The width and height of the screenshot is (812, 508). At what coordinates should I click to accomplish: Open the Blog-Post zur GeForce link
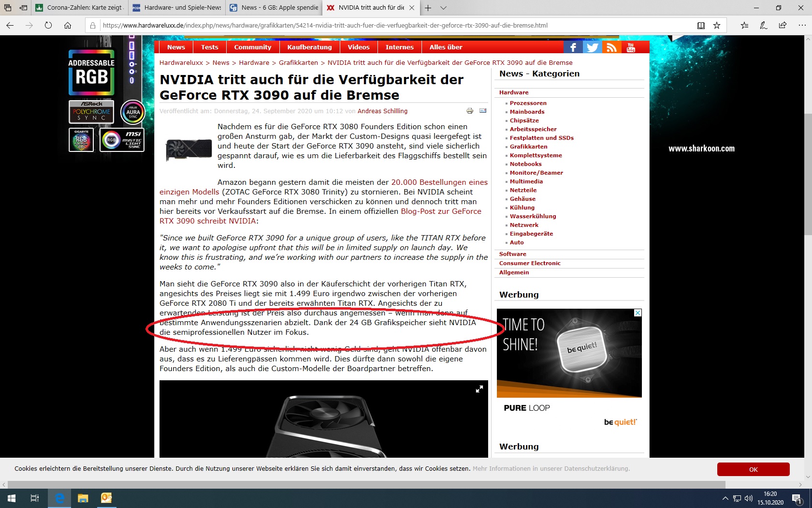[x=441, y=211]
